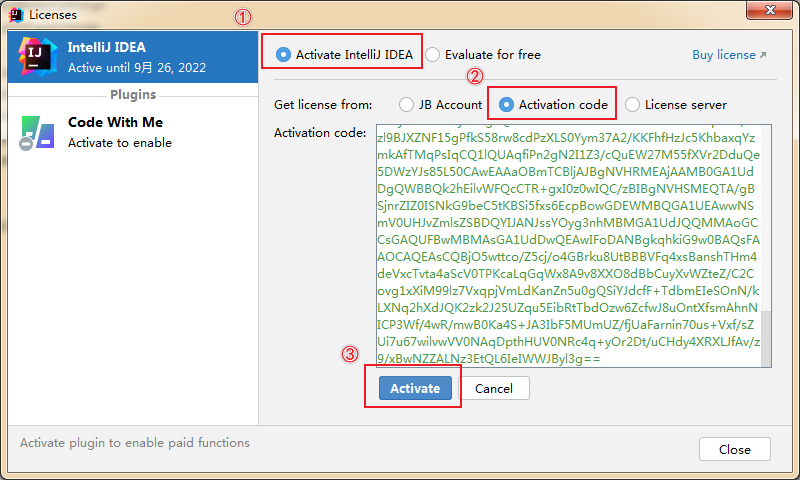Click the Code With Me plugin icon

tap(37, 133)
